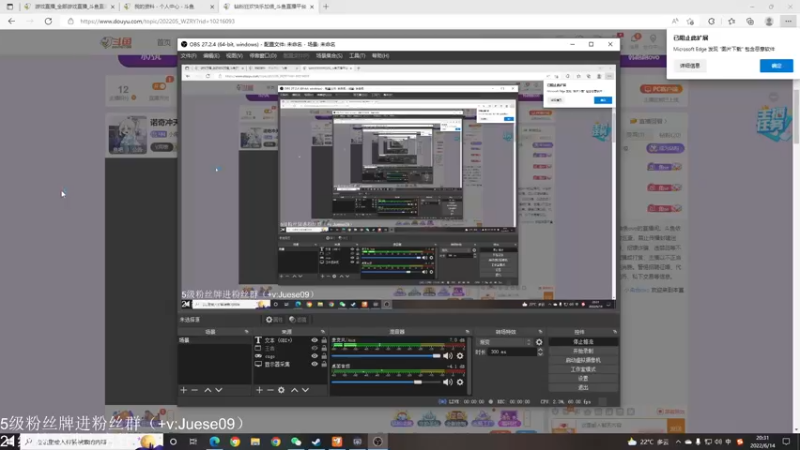Pop out the Sources dock panel

[x=322, y=332]
